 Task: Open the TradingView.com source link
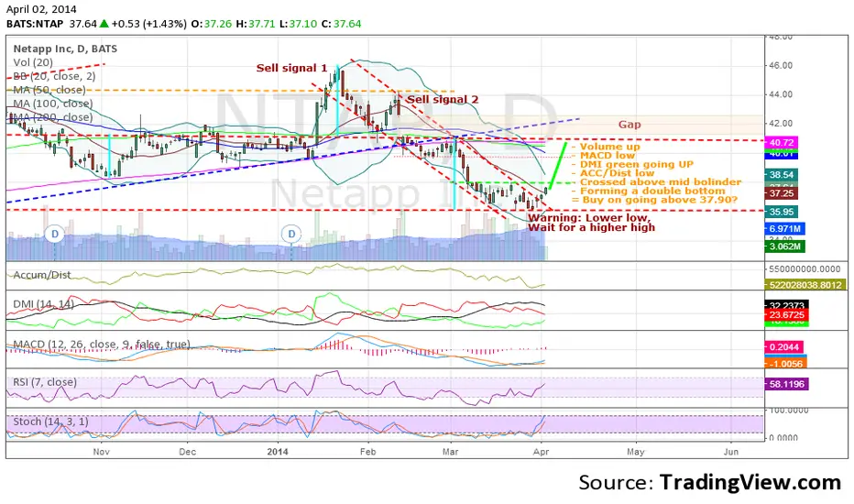point(750,482)
